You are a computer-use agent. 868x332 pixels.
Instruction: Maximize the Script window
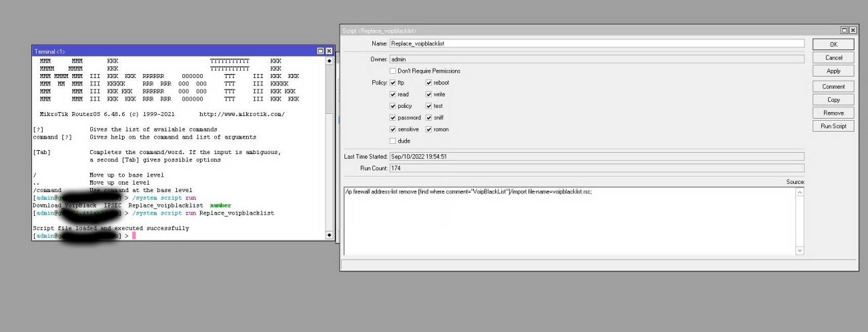pos(844,31)
